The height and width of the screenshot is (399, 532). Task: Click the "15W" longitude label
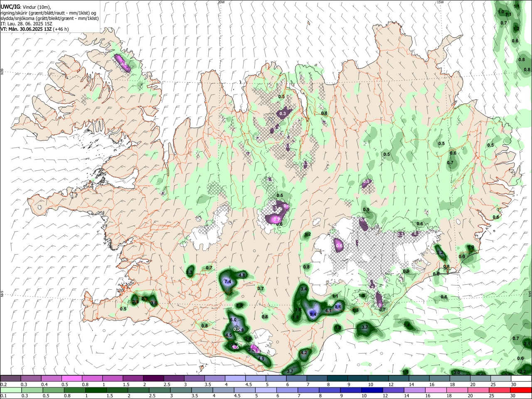click(x=440, y=2)
